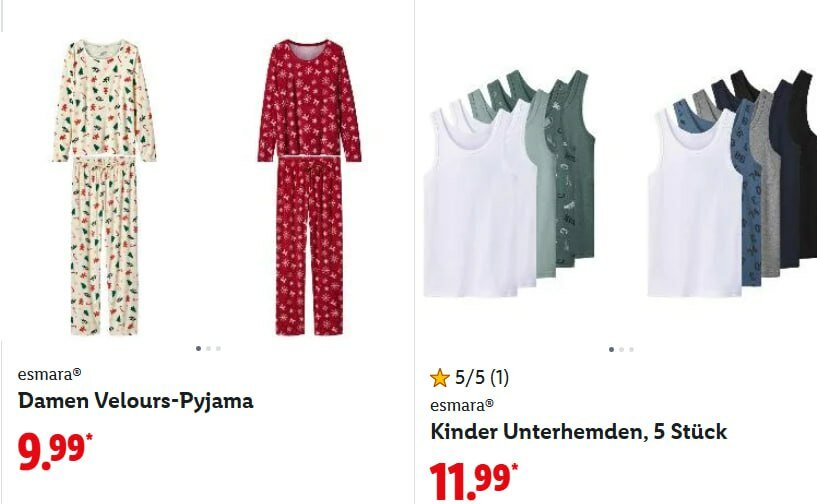Open Damen Velours-Pyjama product title
Viewport: 817px width, 504px height.
[135, 401]
